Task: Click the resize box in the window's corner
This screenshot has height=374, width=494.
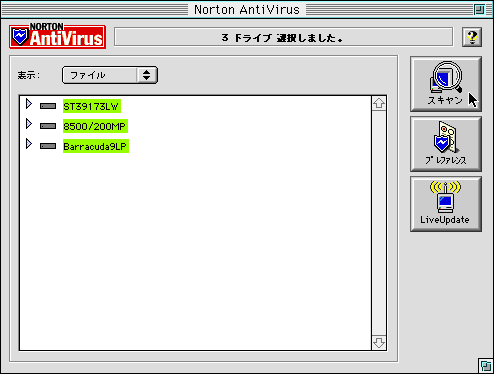Action: tap(485, 366)
